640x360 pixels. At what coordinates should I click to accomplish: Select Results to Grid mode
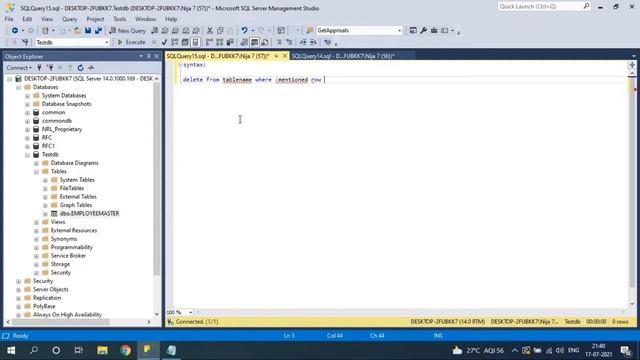click(x=254, y=42)
